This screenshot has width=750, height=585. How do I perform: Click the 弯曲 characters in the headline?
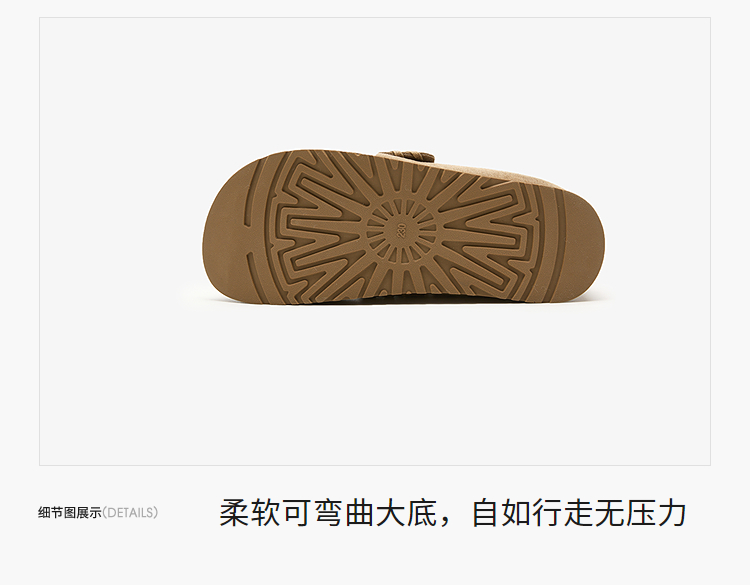coord(344,513)
